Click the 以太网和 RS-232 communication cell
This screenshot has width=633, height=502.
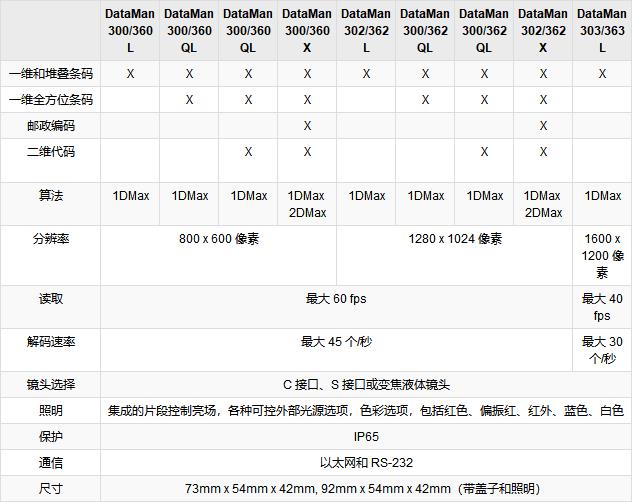pyautogui.click(x=366, y=463)
